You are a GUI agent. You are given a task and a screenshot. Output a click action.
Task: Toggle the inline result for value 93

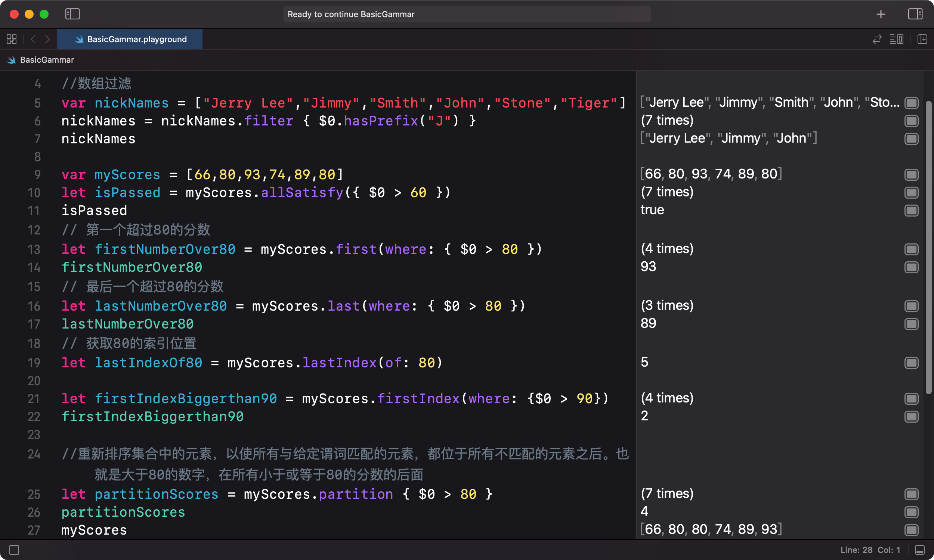911,267
